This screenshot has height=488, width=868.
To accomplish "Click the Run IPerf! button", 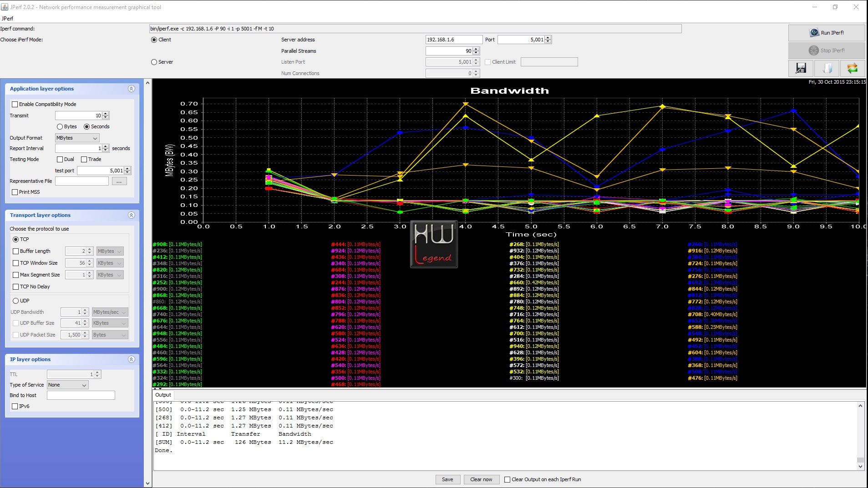I will (x=827, y=33).
